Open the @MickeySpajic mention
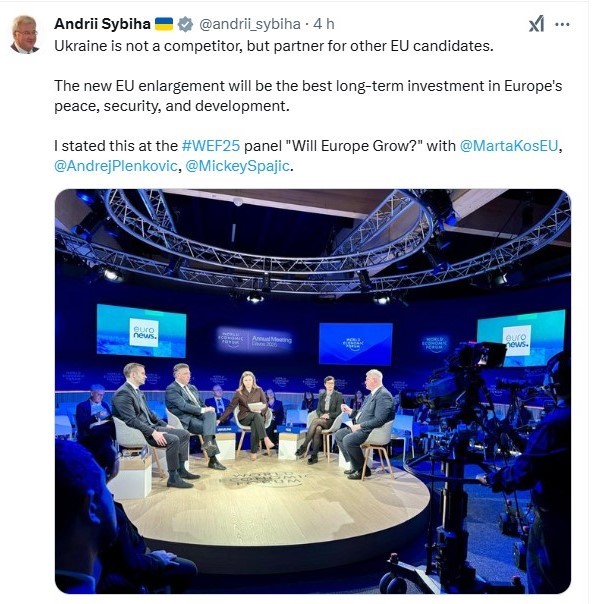 pyautogui.click(x=237, y=166)
